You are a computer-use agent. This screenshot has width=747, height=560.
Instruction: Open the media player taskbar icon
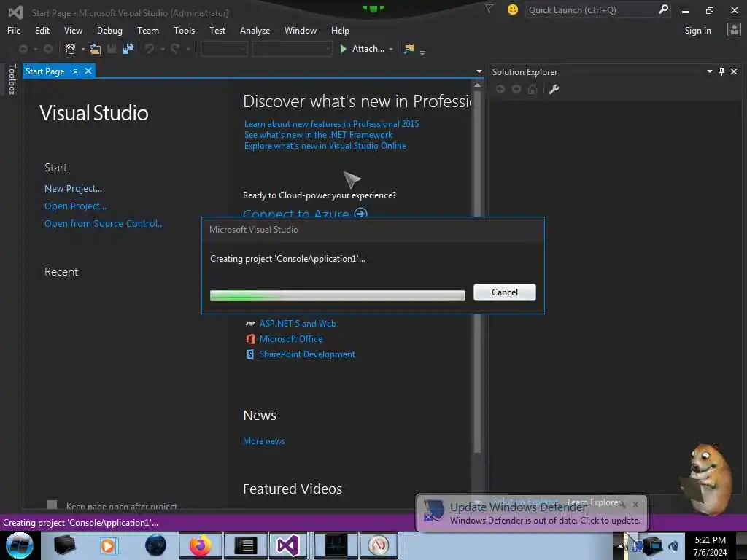pyautogui.click(x=108, y=545)
